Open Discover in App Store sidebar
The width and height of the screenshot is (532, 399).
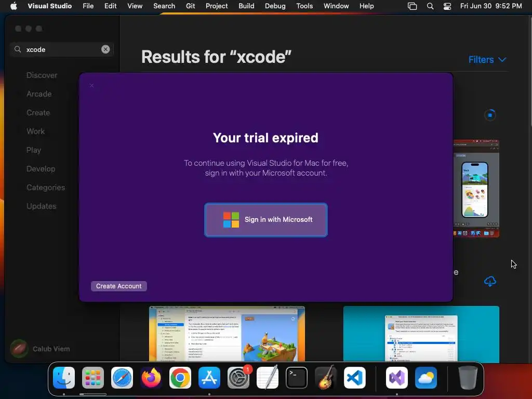point(42,75)
